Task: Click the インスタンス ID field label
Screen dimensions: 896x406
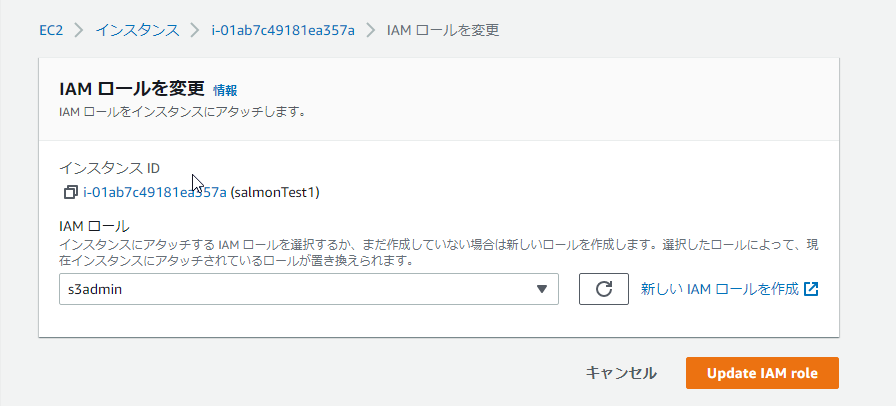Action: point(110,168)
